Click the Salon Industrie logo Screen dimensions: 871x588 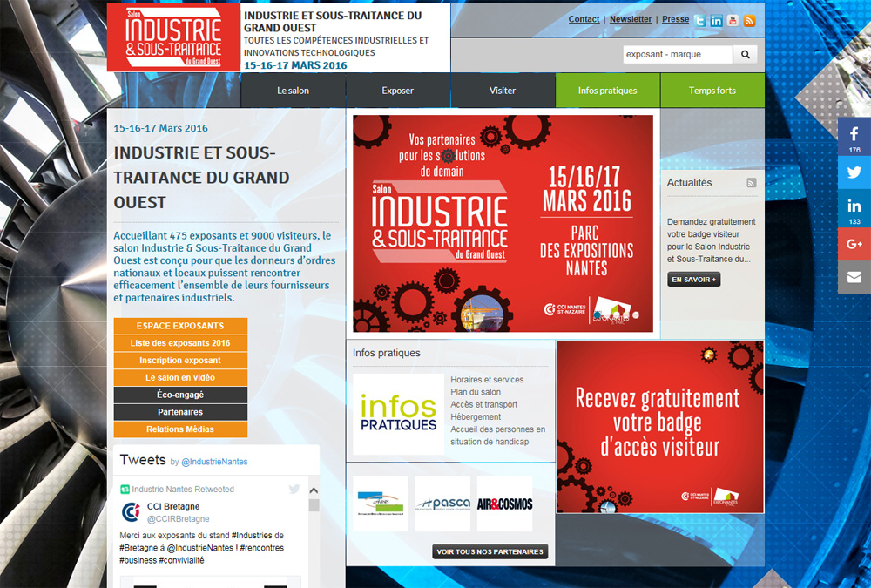coord(174,37)
